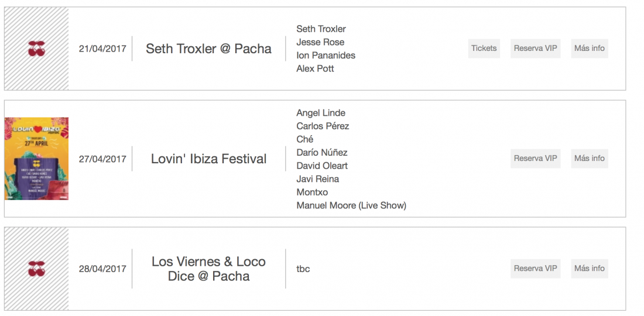
Task: Click Reserva VIP for the 21/04/2017 event
Action: click(x=535, y=49)
